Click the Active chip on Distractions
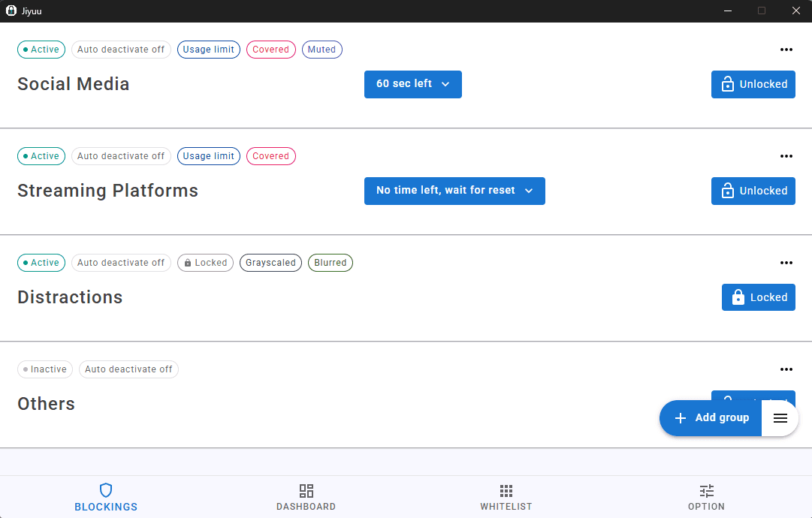Screen dimensions: 812x518 tap(41, 263)
